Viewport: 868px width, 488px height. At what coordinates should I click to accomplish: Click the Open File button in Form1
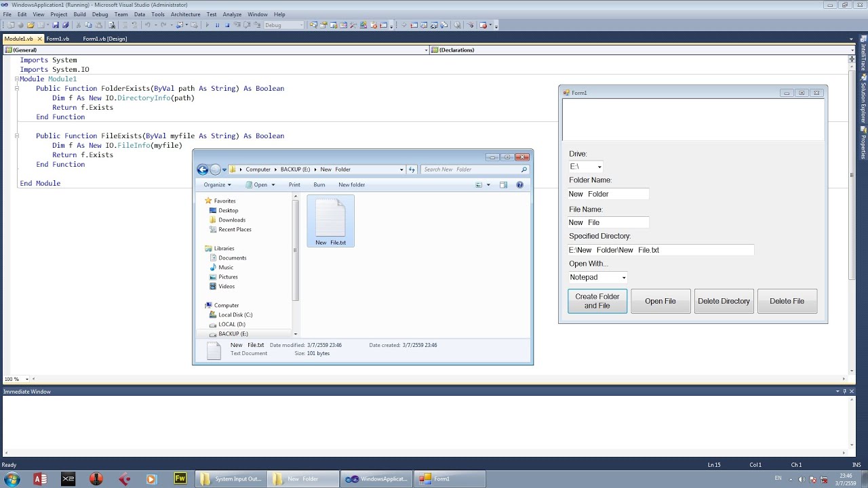(x=660, y=301)
